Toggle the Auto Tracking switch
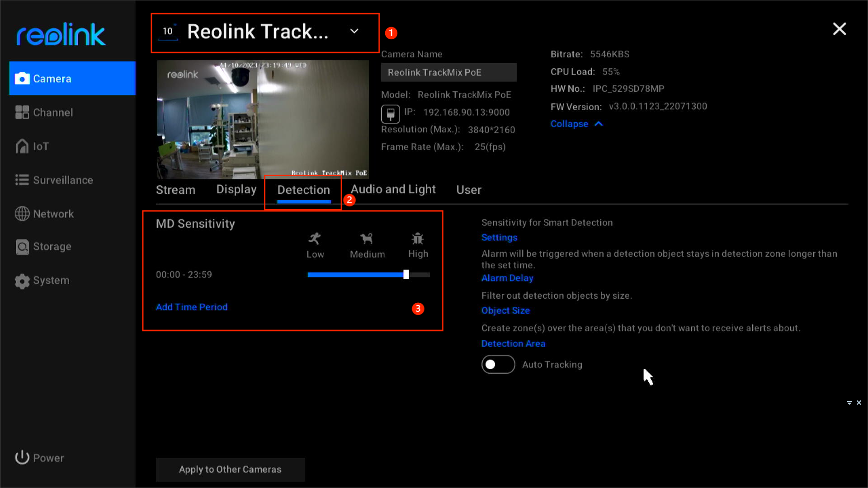This screenshot has width=868, height=488. point(498,364)
